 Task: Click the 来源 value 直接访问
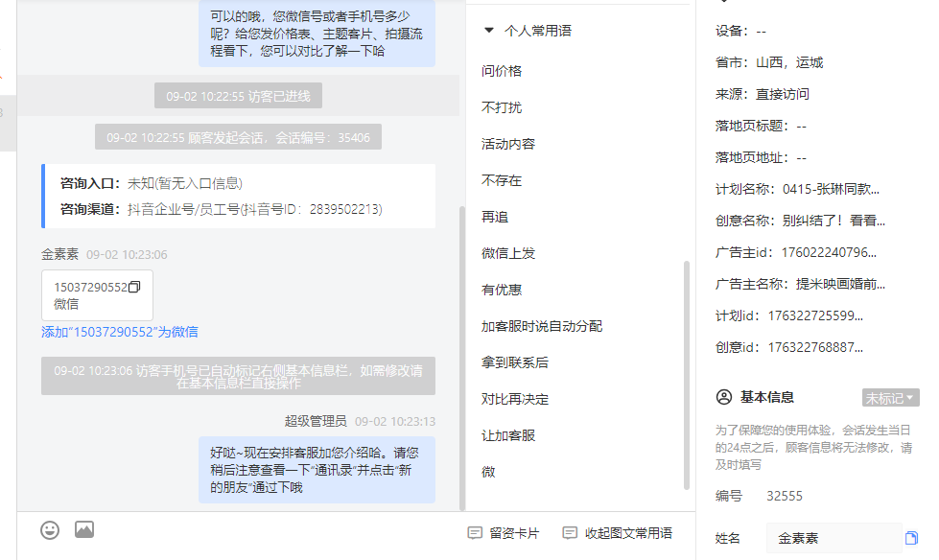(x=782, y=95)
